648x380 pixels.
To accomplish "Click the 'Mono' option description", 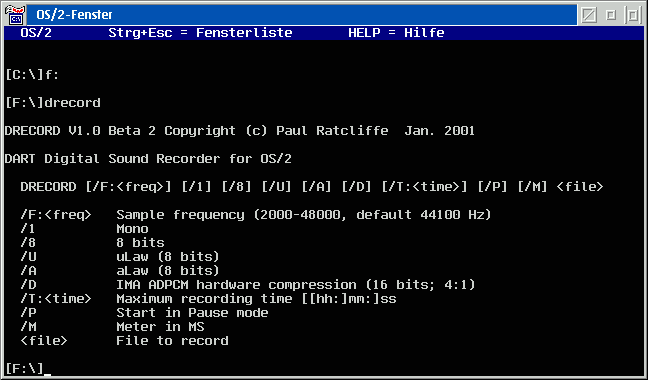I will (x=132, y=229).
